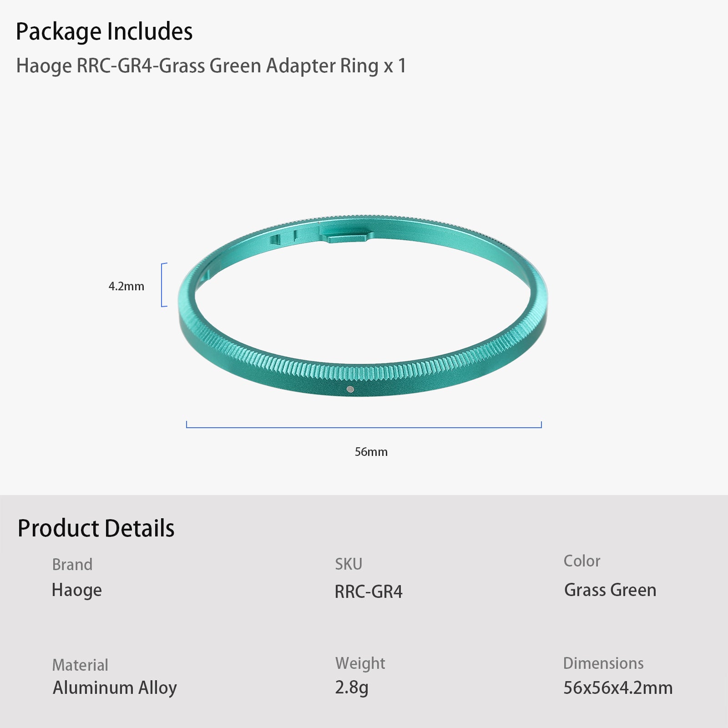Click the "Product Details" heading
The image size is (728, 728).
click(96, 528)
